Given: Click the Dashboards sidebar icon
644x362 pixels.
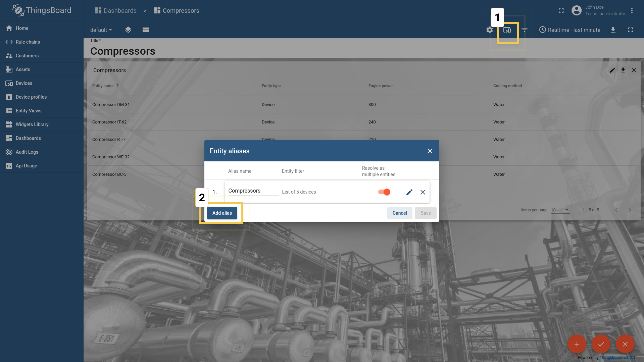Looking at the screenshot, I should (9, 138).
